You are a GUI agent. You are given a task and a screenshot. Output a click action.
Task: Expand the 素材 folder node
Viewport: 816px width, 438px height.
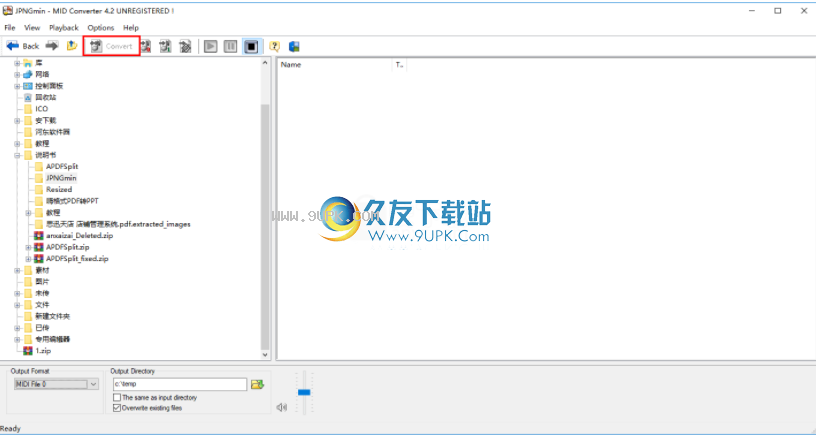pos(17,270)
